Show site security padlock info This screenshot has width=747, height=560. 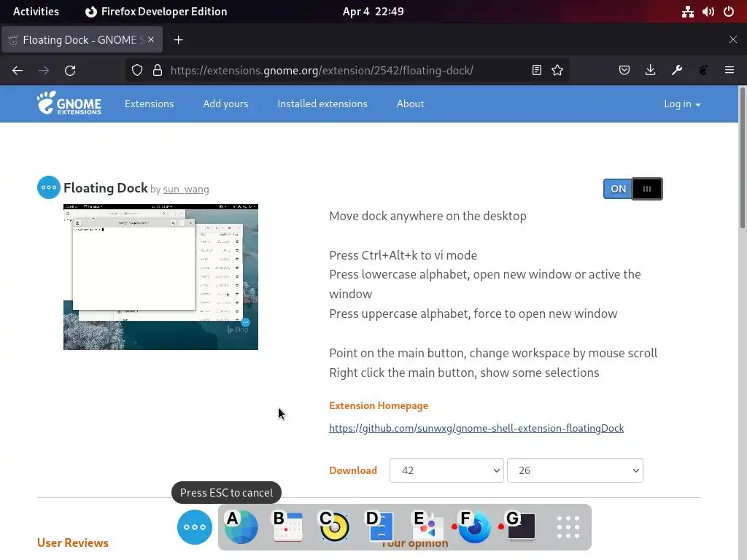pos(158,71)
